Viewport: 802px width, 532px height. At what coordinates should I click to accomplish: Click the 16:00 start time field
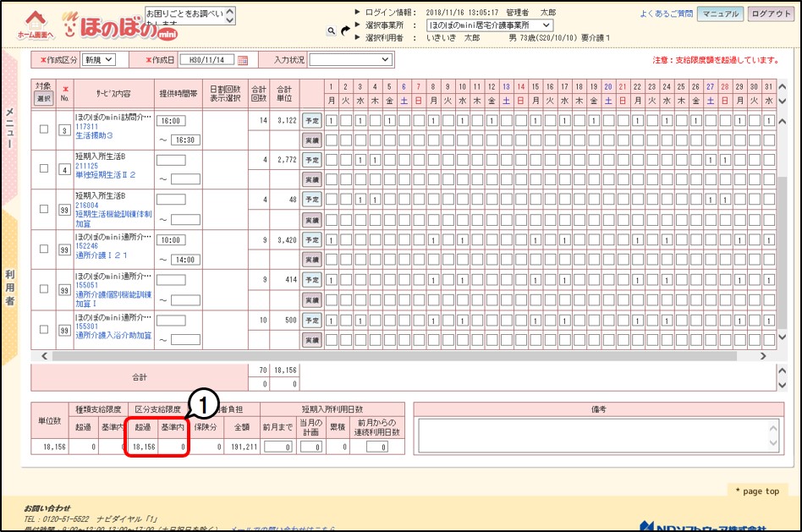171,121
